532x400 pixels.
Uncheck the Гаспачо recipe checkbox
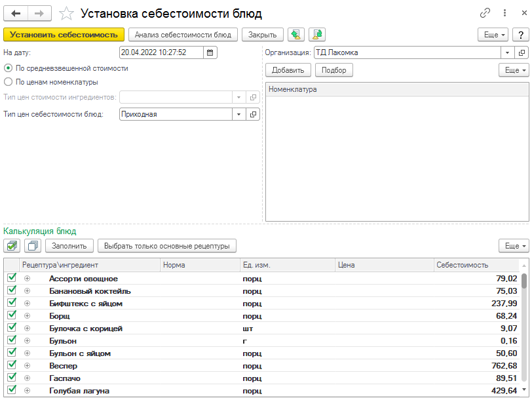pos(12,378)
